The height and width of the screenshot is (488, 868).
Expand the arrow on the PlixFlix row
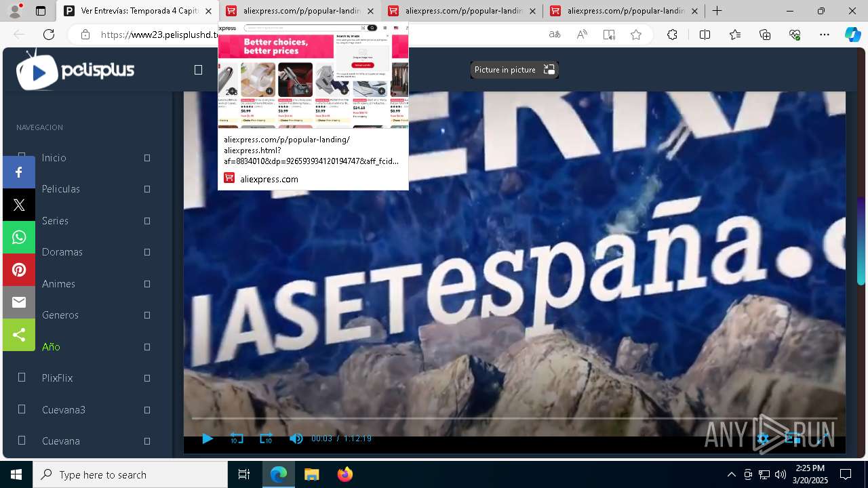pyautogui.click(x=147, y=378)
